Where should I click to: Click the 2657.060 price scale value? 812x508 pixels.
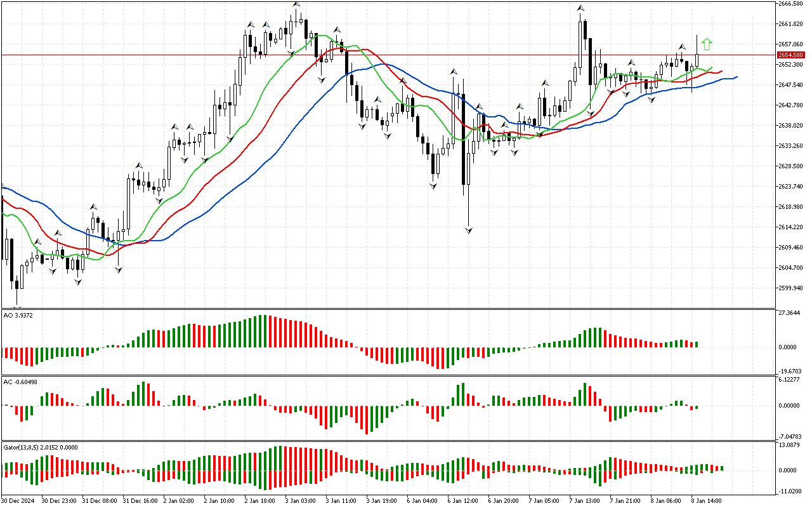click(790, 44)
